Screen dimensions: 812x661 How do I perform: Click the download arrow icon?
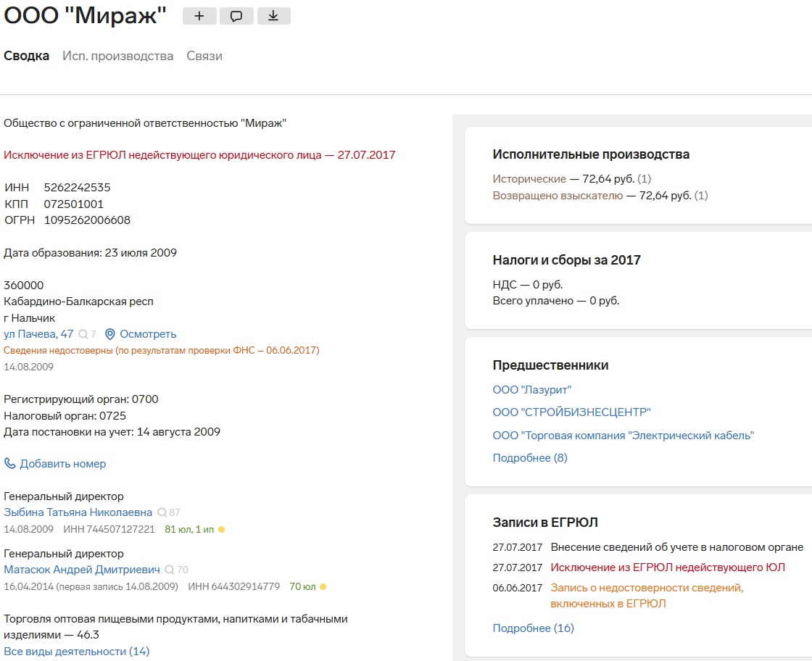(273, 16)
